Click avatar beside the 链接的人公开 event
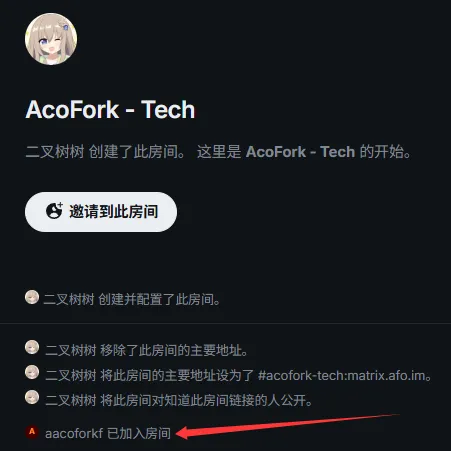 (x=32, y=397)
